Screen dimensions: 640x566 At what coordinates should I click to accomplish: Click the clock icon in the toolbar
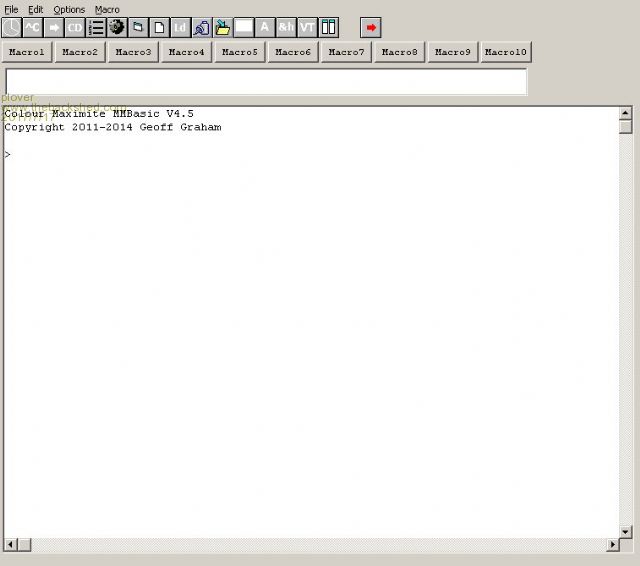pyautogui.click(x=11, y=28)
